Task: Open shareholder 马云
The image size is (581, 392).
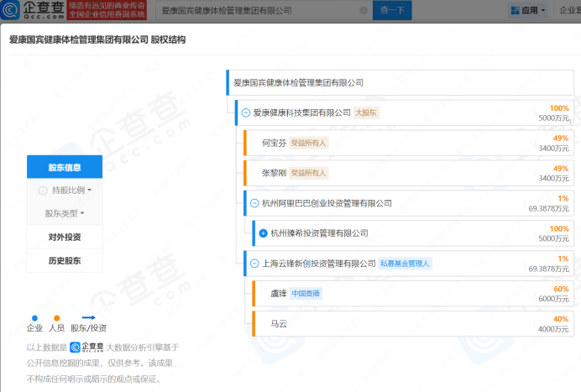Action: 279,324
